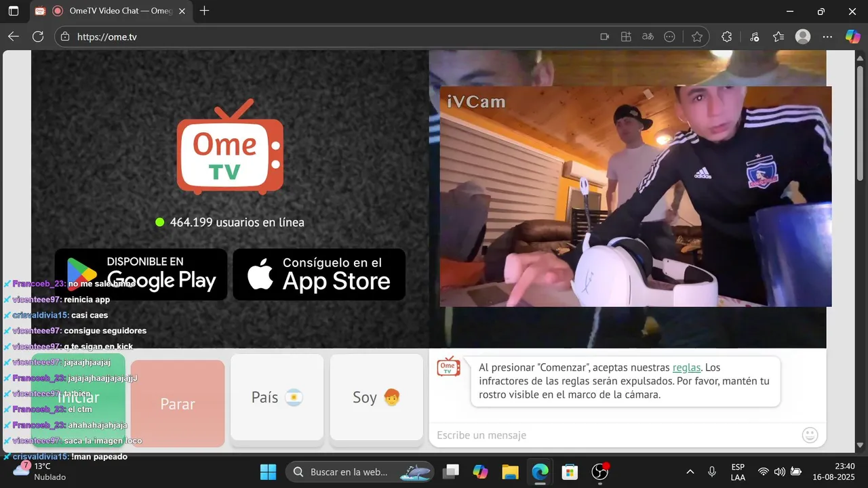Open media control music icon
Screen dimensions: 868x488
[754, 37]
